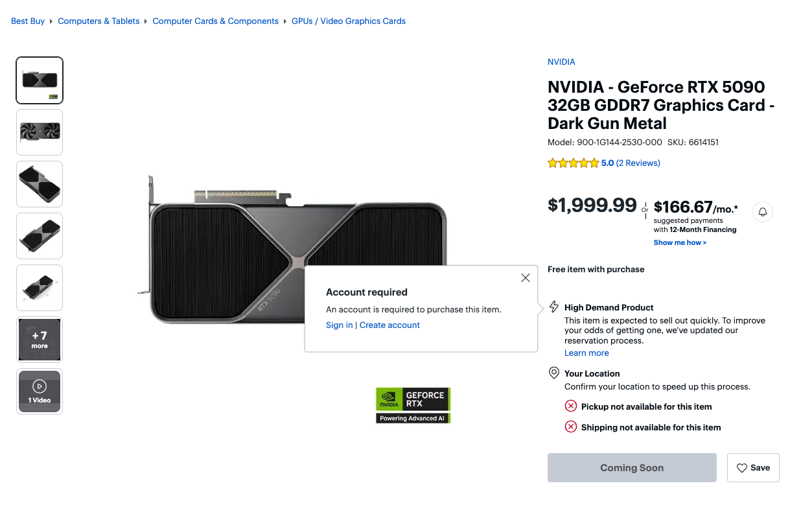Select the first front-view card thumbnail
The width and height of the screenshot is (812, 514).
(x=40, y=80)
